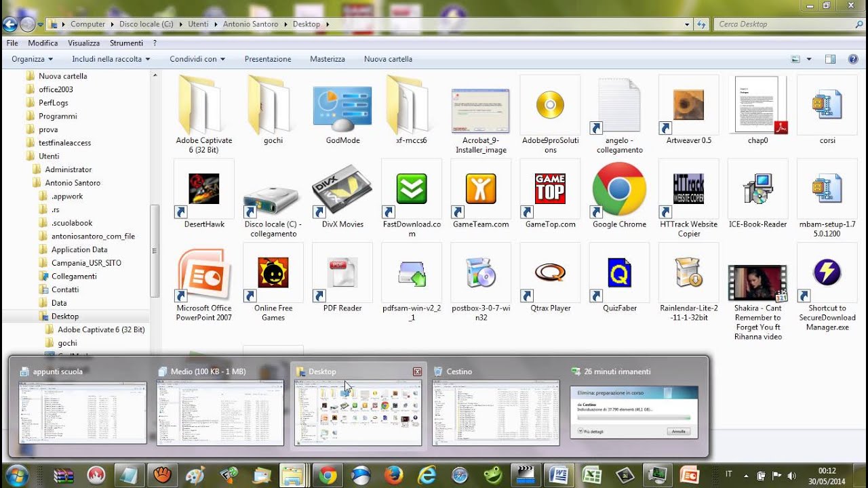Click Disco locale (C:) in address path
This screenshot has width=868, height=488.
(146, 24)
